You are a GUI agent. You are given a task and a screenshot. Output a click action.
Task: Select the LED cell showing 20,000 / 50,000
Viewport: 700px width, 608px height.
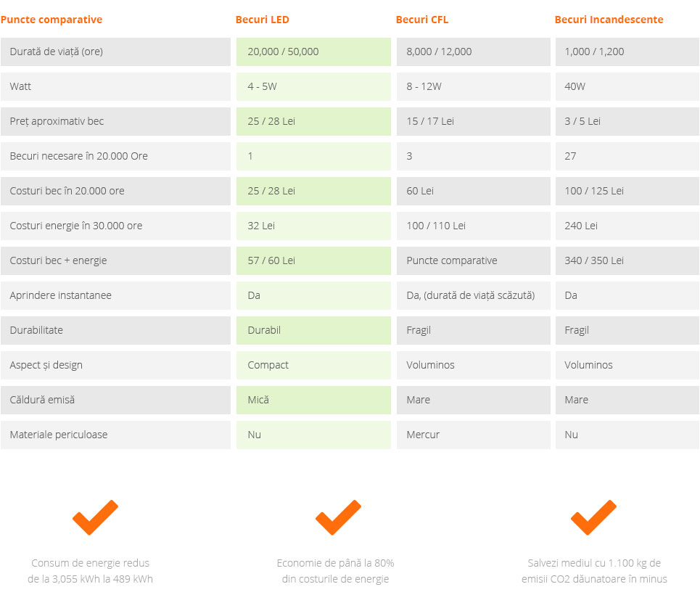pyautogui.click(x=313, y=52)
